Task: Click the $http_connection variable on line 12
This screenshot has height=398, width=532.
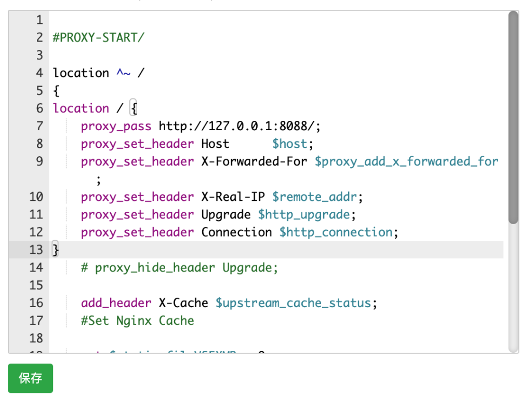Action: click(336, 232)
